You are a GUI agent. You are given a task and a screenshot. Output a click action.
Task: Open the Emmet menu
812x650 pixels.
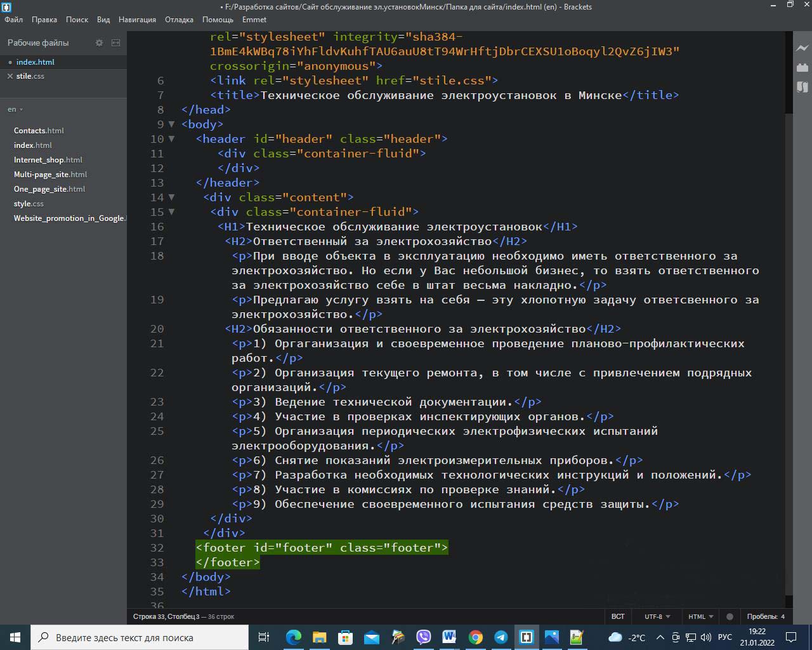(254, 20)
